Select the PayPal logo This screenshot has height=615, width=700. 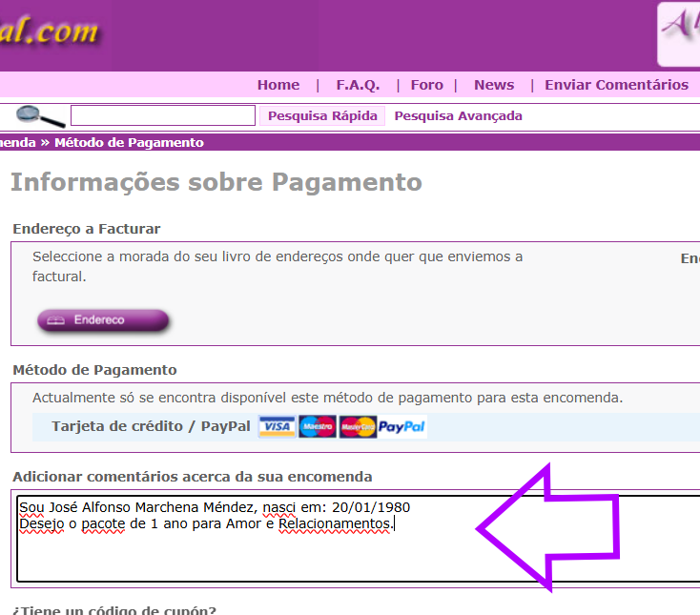point(401,427)
